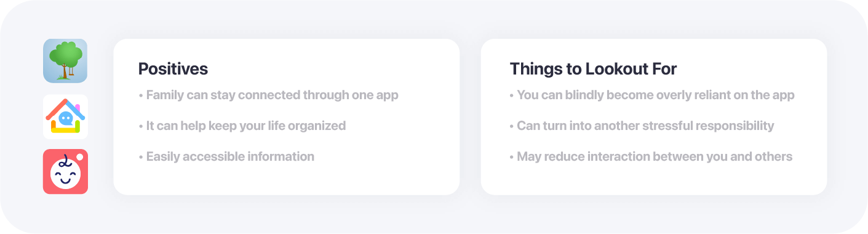Click the white dot on red baby icon

[80, 157]
